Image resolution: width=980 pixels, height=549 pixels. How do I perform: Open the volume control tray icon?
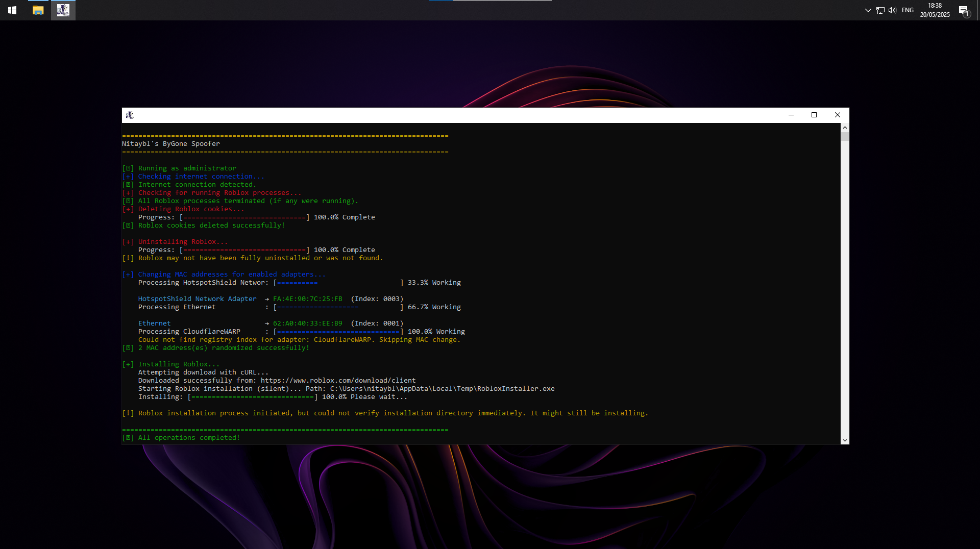[x=892, y=10]
